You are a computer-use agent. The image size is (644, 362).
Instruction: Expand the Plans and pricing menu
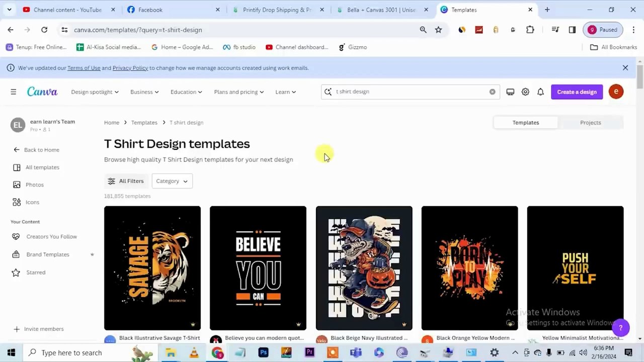pyautogui.click(x=239, y=92)
